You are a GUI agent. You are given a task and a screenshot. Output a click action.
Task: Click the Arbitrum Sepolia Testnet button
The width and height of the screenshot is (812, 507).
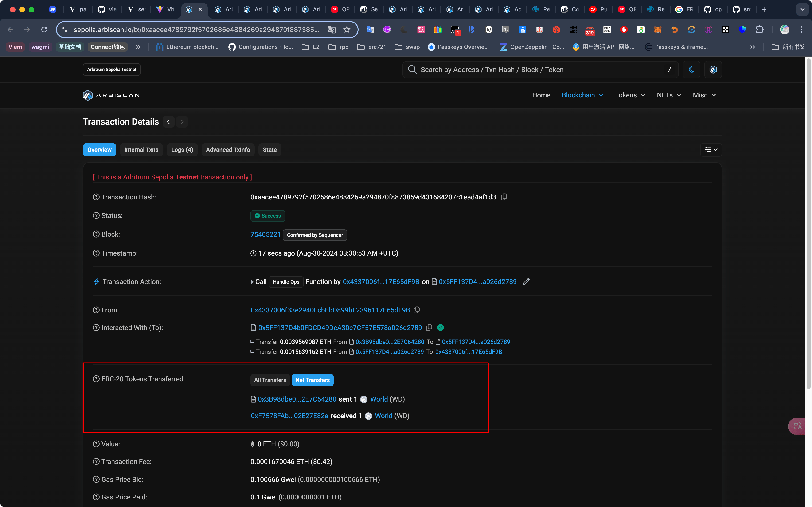[112, 69]
